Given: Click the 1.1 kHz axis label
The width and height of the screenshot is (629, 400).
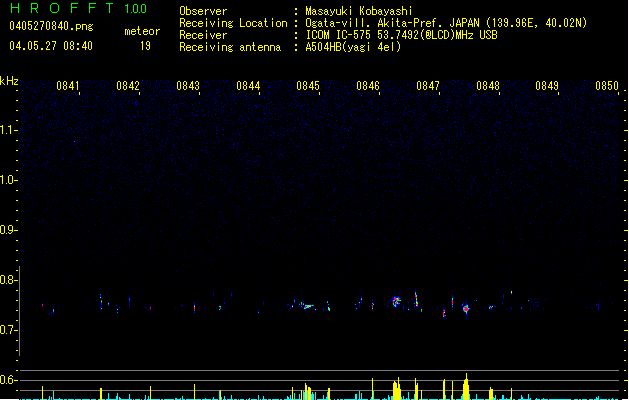Looking at the screenshot, I should [8, 130].
